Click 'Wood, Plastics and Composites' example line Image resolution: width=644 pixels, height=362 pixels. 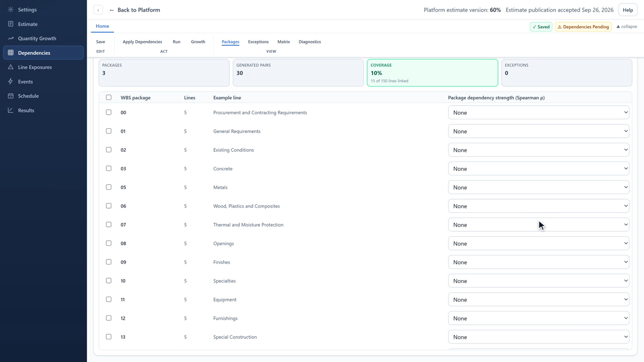[247, 206]
